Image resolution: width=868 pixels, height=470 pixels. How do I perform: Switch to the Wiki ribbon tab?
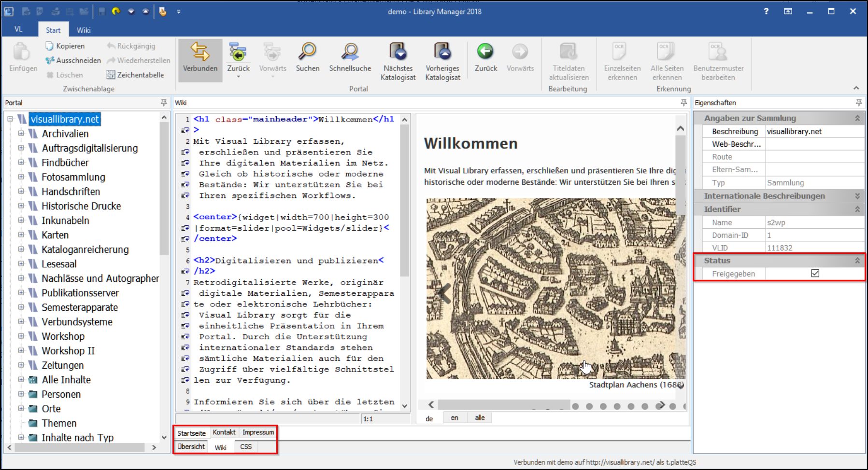point(84,30)
